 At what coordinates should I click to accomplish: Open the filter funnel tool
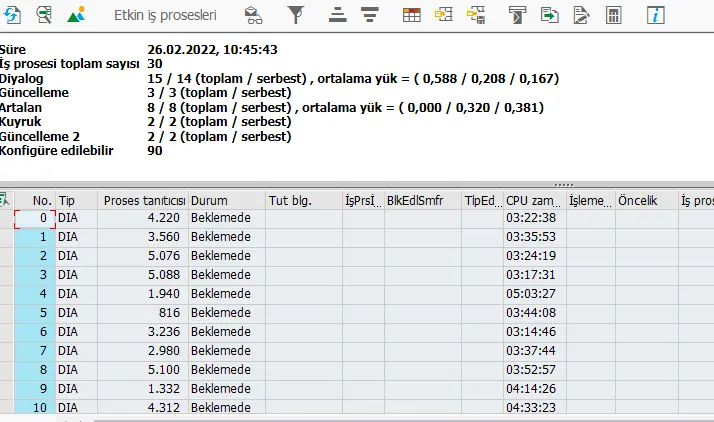296,15
